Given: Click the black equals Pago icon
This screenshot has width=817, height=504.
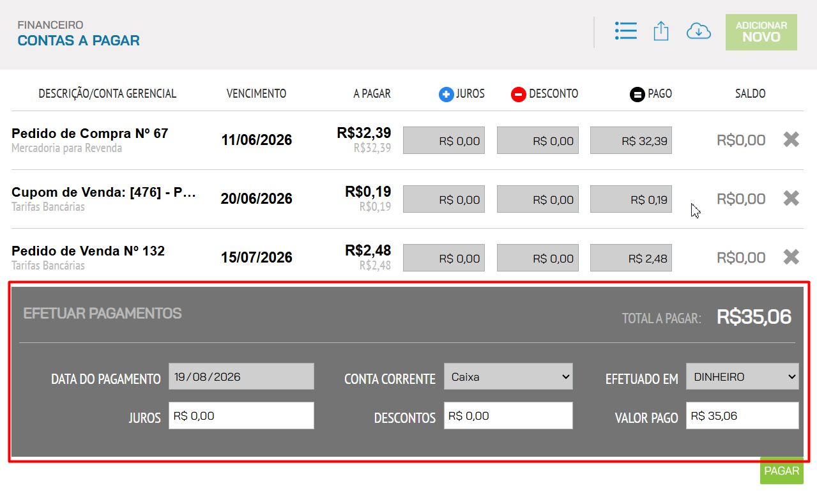Looking at the screenshot, I should tap(637, 95).
